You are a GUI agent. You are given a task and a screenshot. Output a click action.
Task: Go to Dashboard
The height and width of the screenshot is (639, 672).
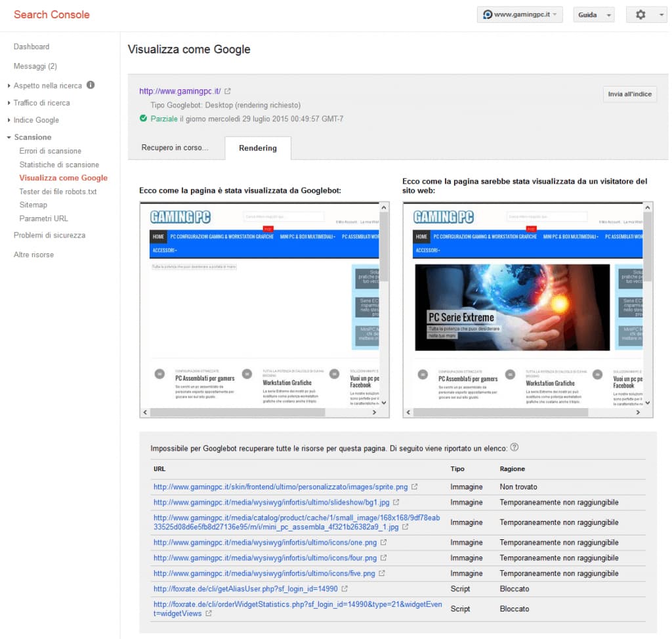coord(31,47)
